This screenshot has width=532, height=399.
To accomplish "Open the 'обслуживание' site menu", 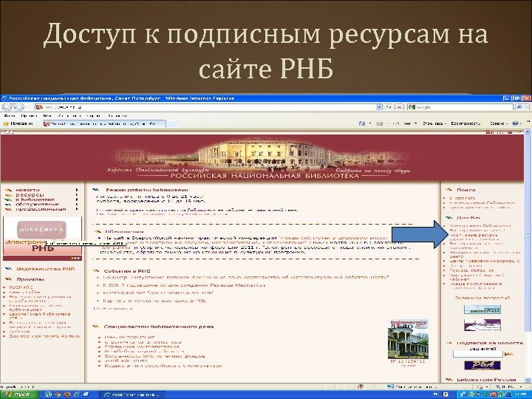I will tap(37, 204).
